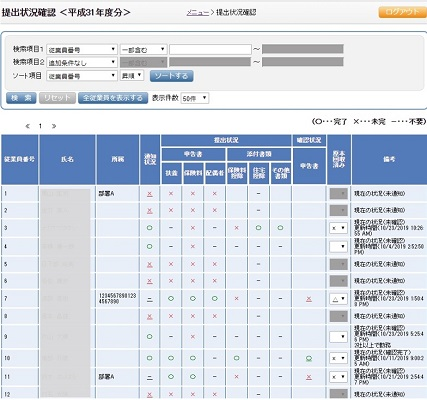Click row 5 通知状況 × link
This screenshot has height=400, width=427.
[x=150, y=264]
